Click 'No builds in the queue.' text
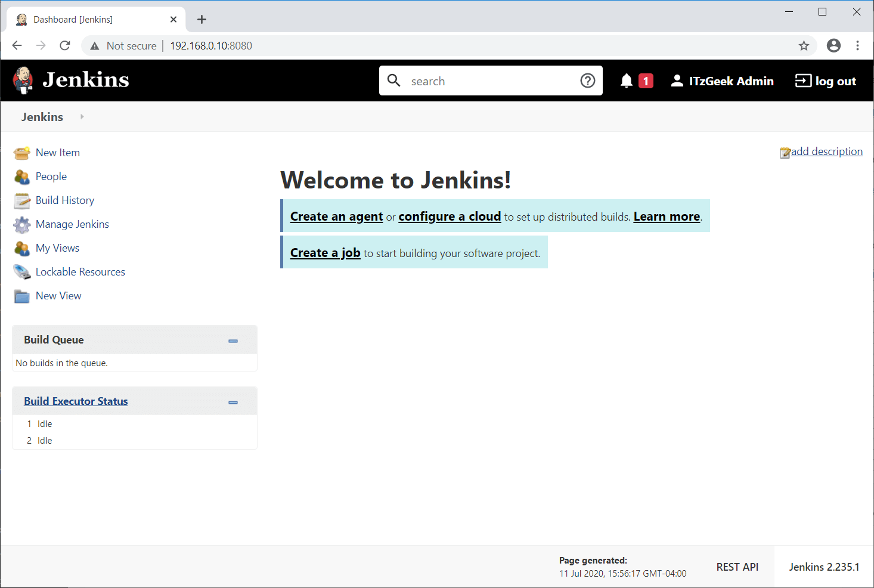 [x=62, y=363]
